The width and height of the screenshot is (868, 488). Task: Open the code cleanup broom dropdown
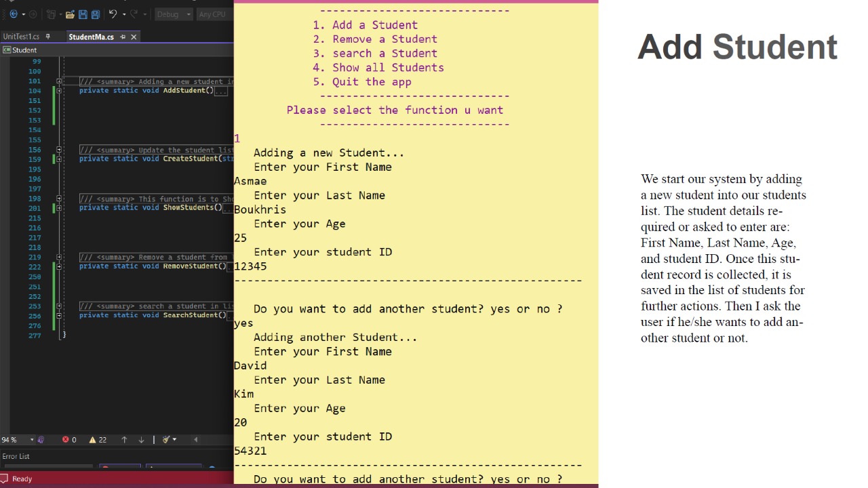[174, 440]
